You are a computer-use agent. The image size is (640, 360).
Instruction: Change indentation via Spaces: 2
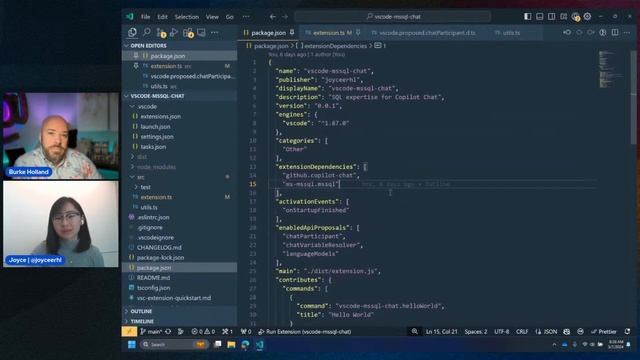(x=476, y=331)
